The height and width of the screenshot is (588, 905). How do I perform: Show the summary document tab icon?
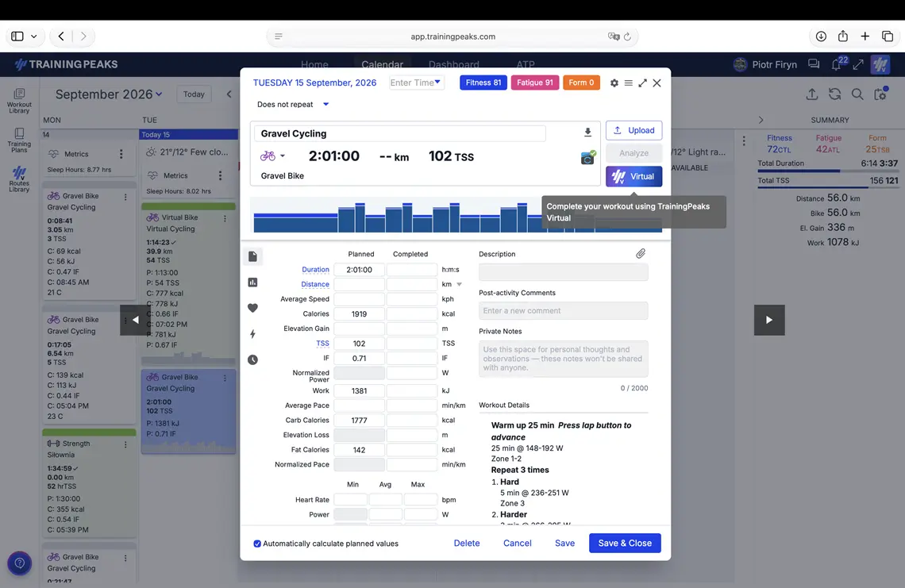(252, 257)
